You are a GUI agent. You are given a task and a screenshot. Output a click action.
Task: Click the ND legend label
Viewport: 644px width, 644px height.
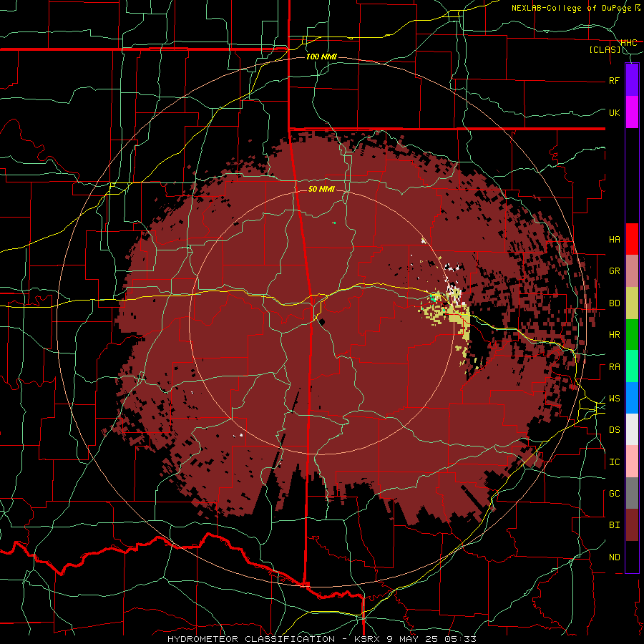(614, 557)
